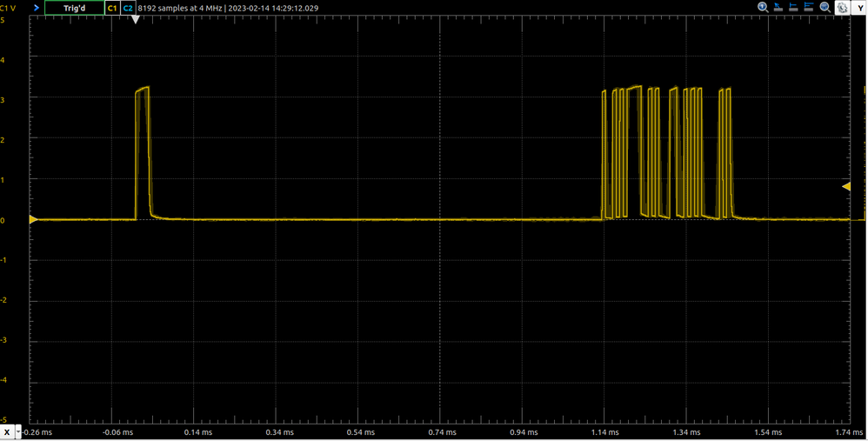
Task: Click the X cursors button
Action: point(7,432)
